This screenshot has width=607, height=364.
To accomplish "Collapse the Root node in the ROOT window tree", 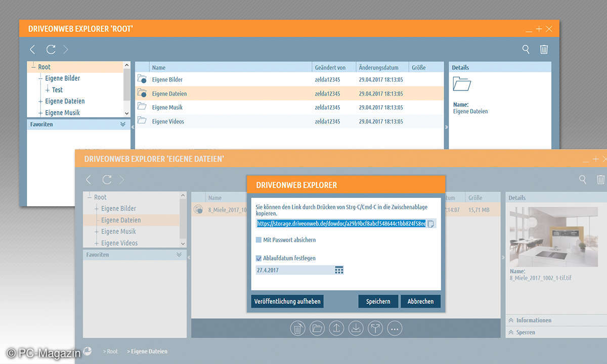I will click(33, 67).
